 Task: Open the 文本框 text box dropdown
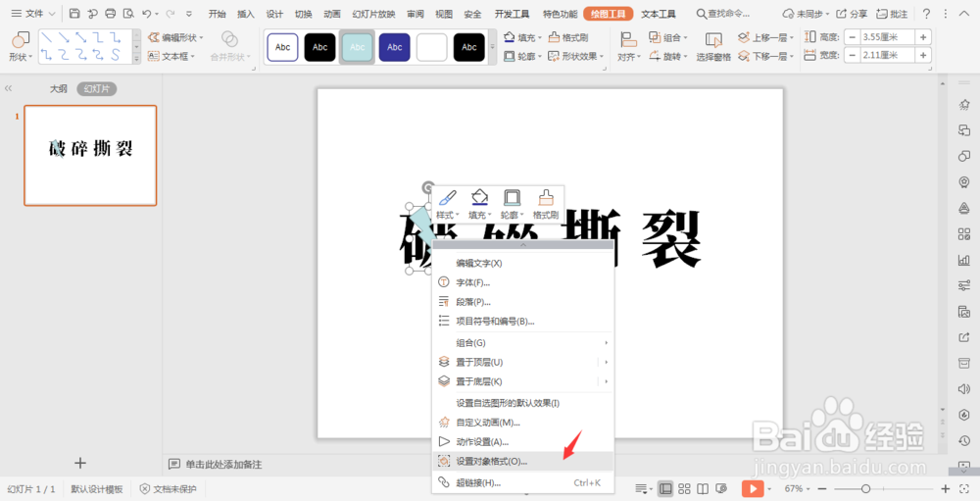(171, 56)
